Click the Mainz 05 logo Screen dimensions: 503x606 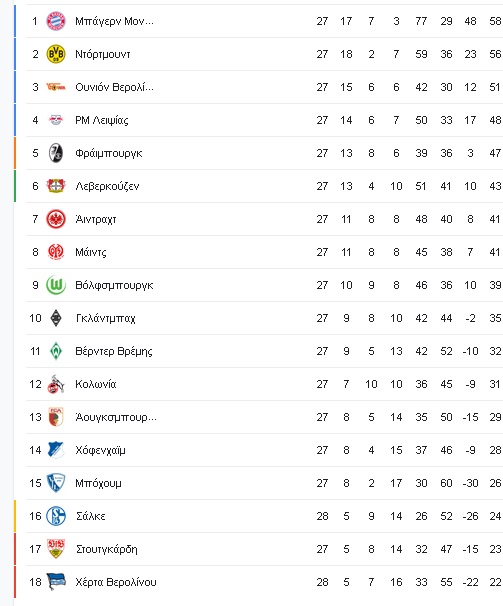[56, 252]
